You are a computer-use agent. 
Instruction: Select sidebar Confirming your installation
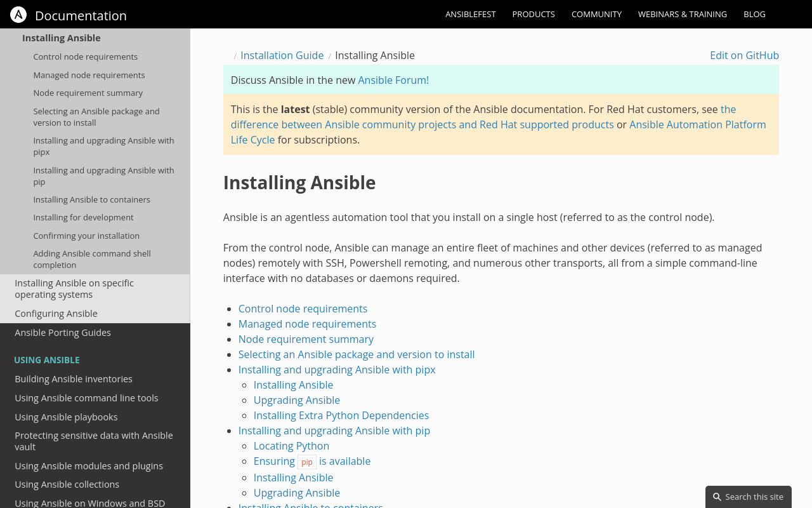pyautogui.click(x=86, y=236)
